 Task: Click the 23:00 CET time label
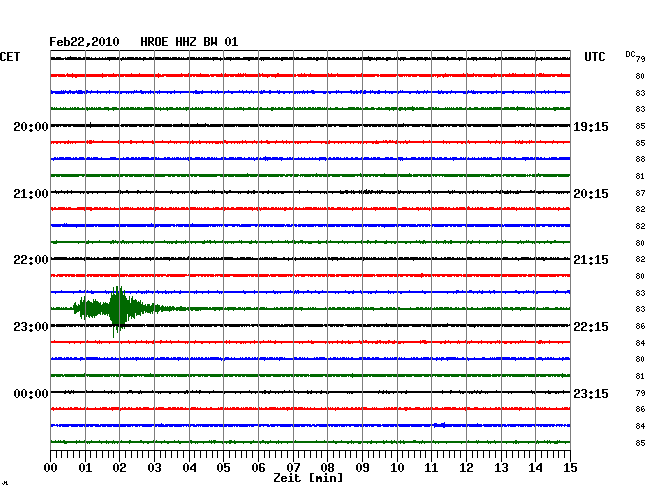click(x=31, y=327)
